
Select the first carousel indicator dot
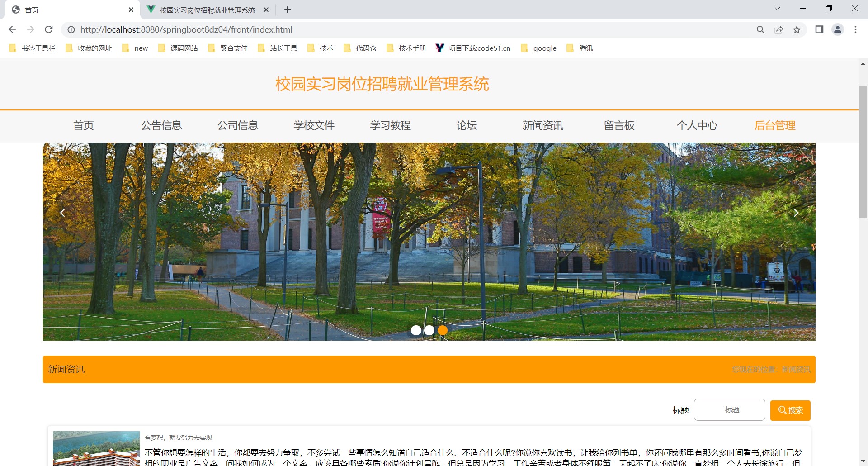pos(416,330)
